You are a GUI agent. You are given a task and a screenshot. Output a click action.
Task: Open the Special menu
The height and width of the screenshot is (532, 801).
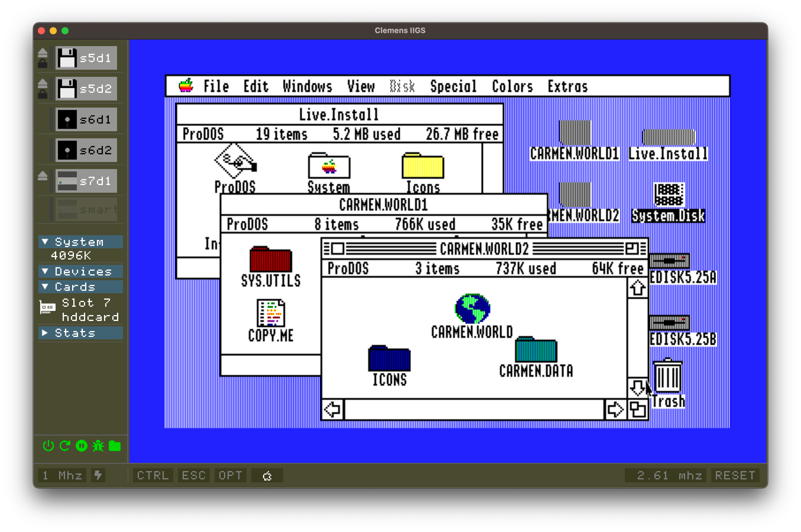[453, 86]
